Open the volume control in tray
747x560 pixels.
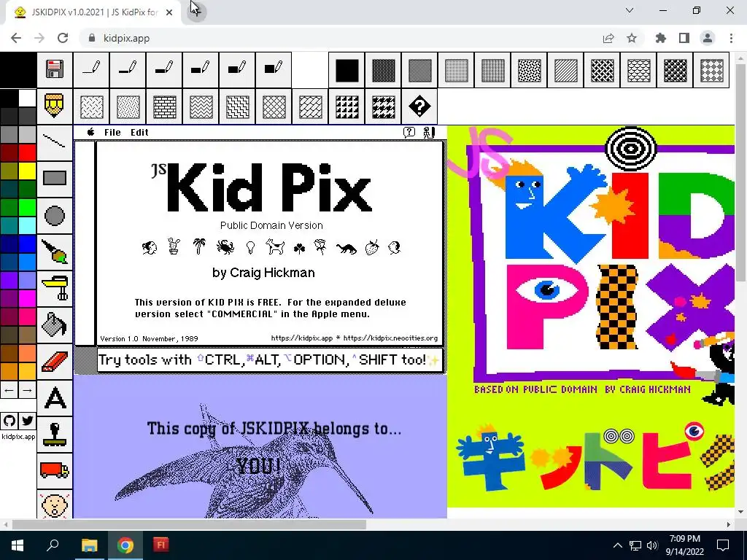pyautogui.click(x=653, y=545)
